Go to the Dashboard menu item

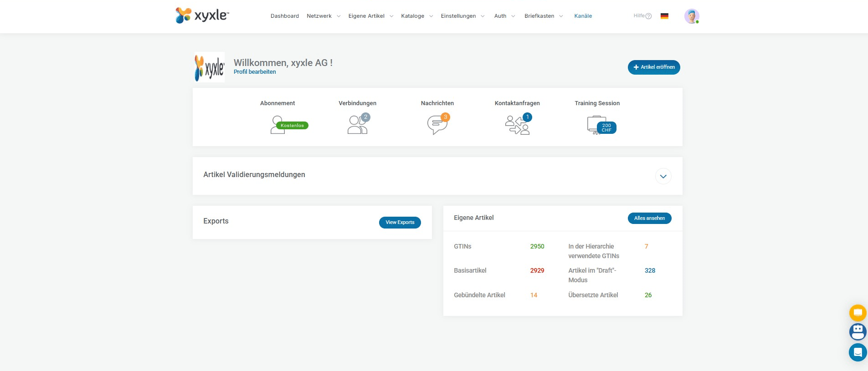click(x=285, y=16)
